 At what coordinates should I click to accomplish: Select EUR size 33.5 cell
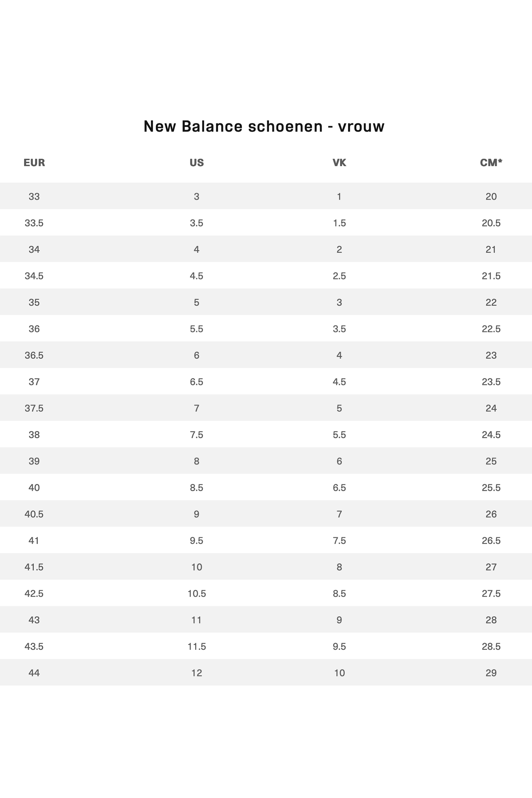click(34, 223)
